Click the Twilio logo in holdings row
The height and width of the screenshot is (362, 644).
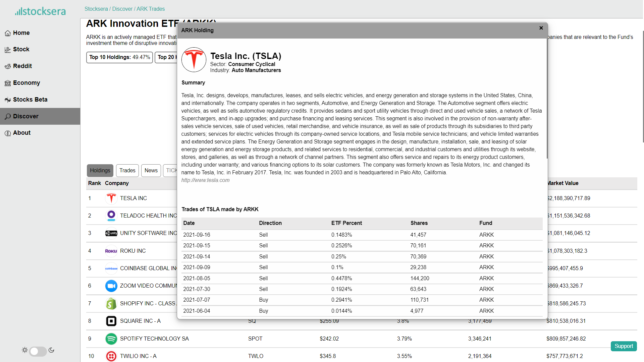(111, 356)
